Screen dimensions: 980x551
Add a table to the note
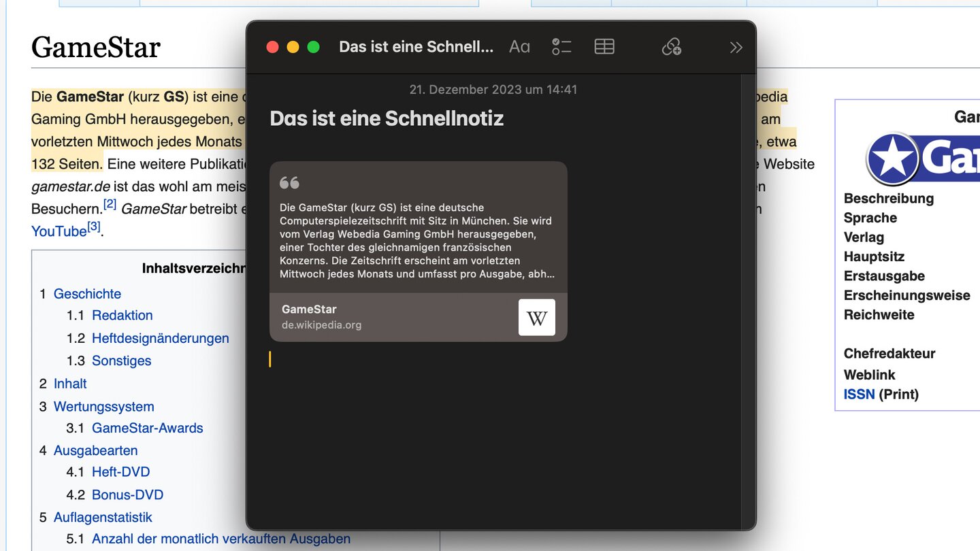coord(604,47)
